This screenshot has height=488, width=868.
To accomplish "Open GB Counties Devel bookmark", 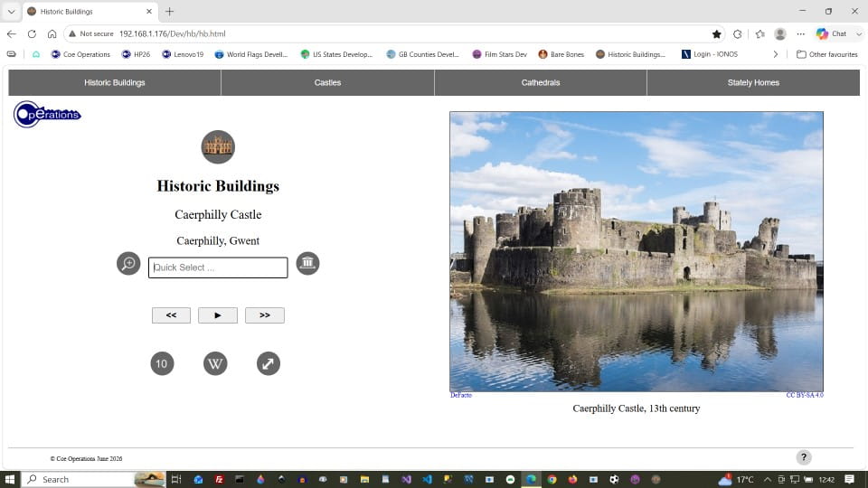I will coord(423,54).
